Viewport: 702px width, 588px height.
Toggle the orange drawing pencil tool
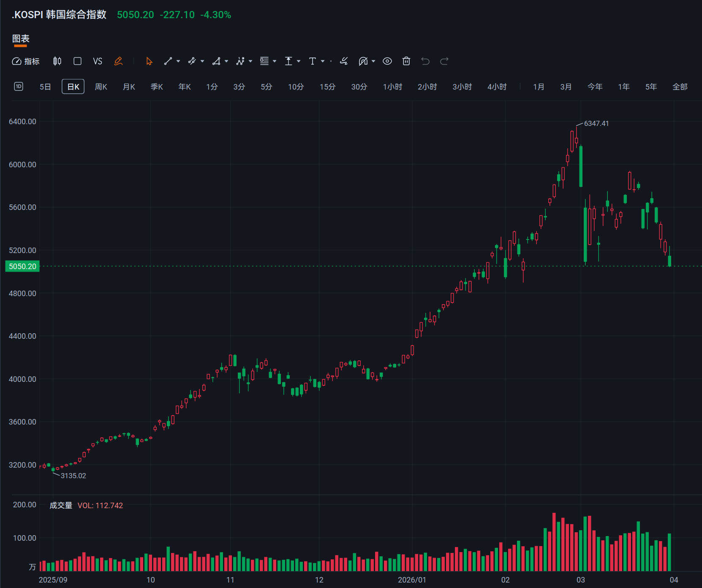(118, 61)
